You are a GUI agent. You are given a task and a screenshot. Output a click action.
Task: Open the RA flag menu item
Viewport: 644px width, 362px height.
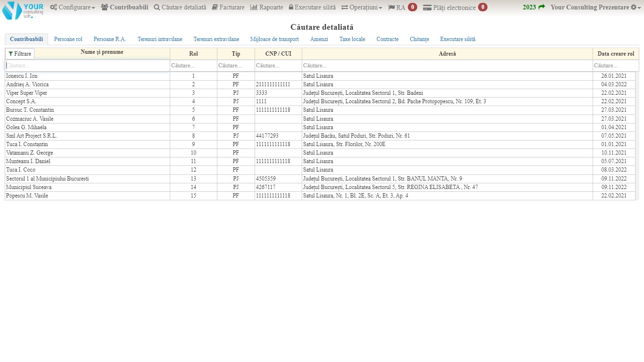397,8
